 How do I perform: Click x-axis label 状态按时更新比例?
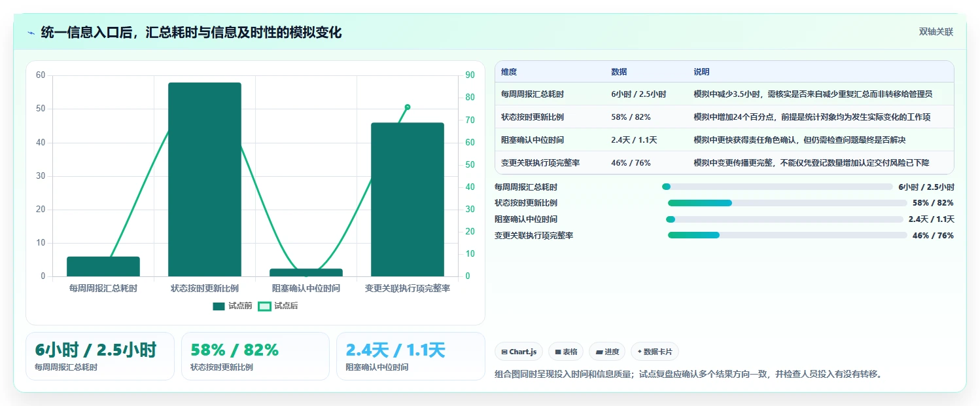click(205, 288)
